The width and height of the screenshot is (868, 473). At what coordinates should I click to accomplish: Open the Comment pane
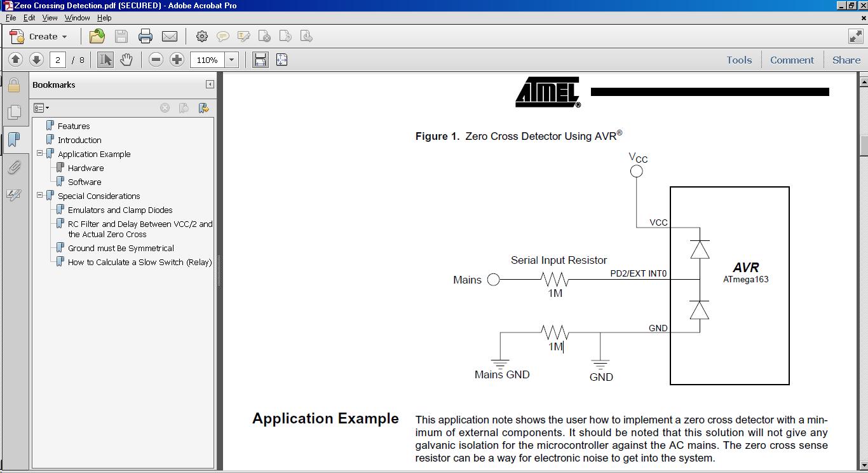coord(792,60)
